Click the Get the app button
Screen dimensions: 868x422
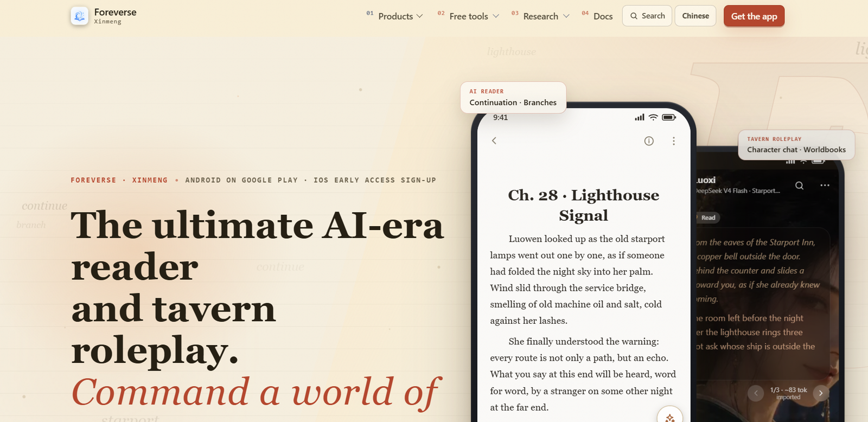[754, 16]
